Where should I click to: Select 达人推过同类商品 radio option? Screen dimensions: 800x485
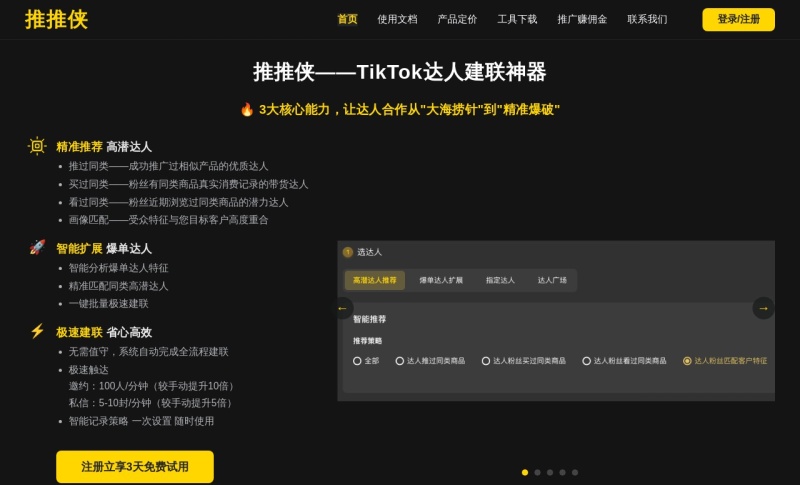click(x=430, y=361)
